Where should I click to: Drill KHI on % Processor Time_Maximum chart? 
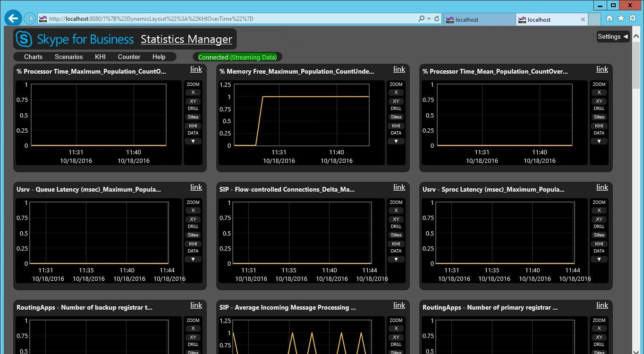pyautogui.click(x=193, y=126)
